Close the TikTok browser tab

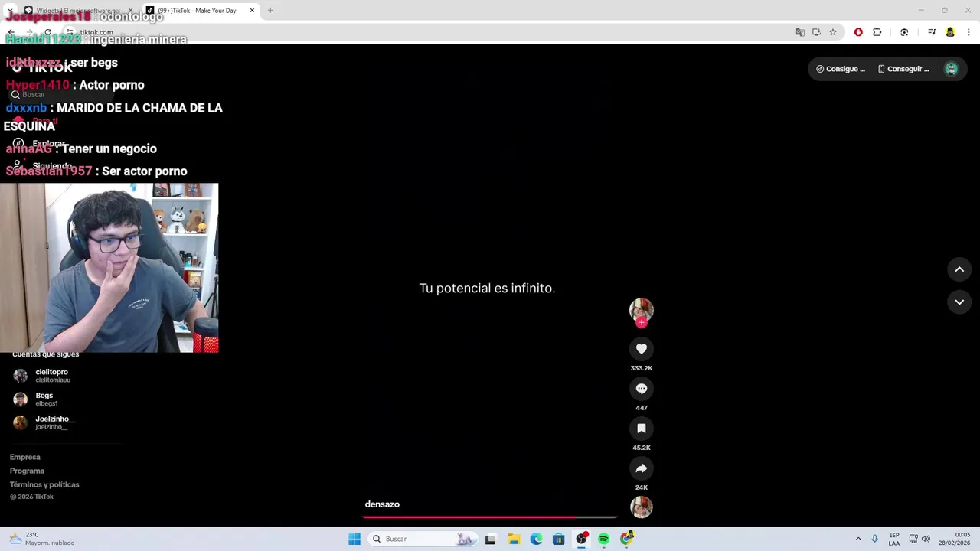coord(252,11)
